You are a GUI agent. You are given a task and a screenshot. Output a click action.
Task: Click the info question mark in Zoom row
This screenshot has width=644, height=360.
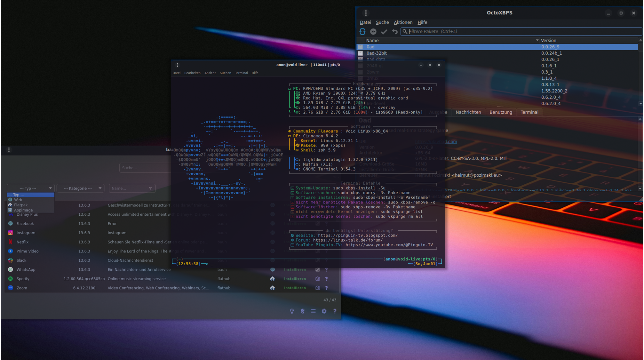[x=326, y=288]
